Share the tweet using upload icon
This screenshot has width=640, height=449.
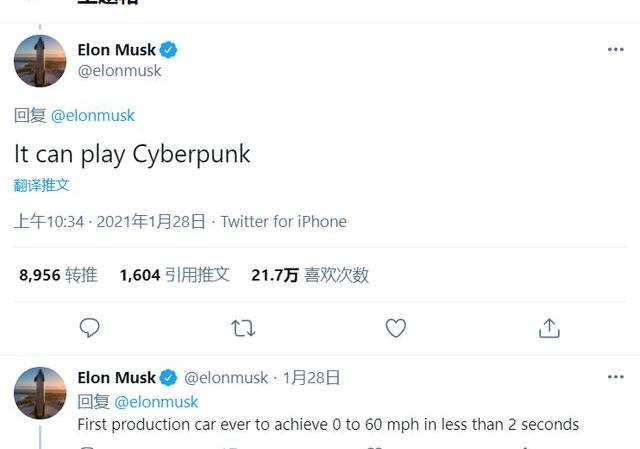pos(549,328)
